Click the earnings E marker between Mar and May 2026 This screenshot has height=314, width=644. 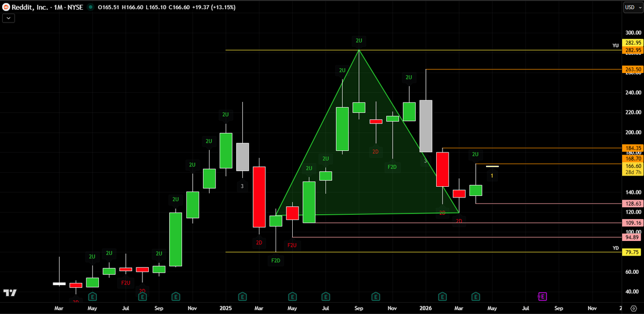(x=475, y=296)
